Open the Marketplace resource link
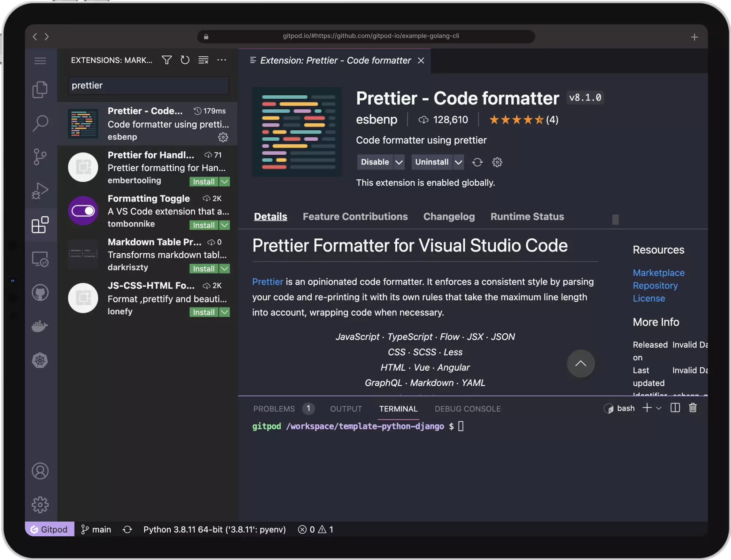 [x=659, y=273]
